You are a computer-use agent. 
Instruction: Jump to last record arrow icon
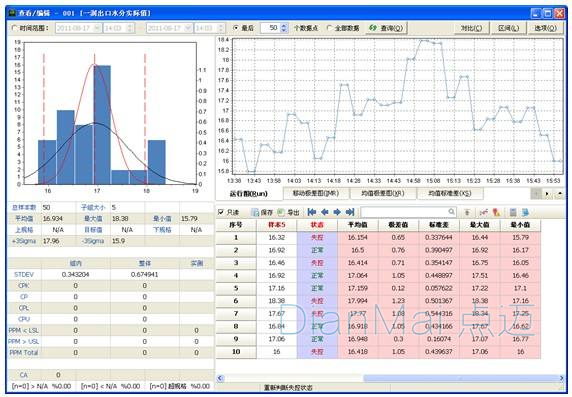tap(350, 212)
